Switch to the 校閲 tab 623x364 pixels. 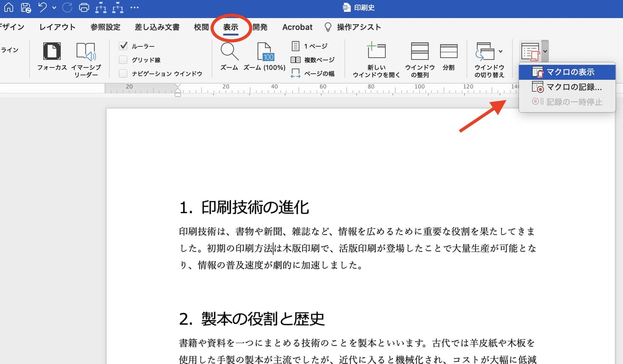pos(202,27)
